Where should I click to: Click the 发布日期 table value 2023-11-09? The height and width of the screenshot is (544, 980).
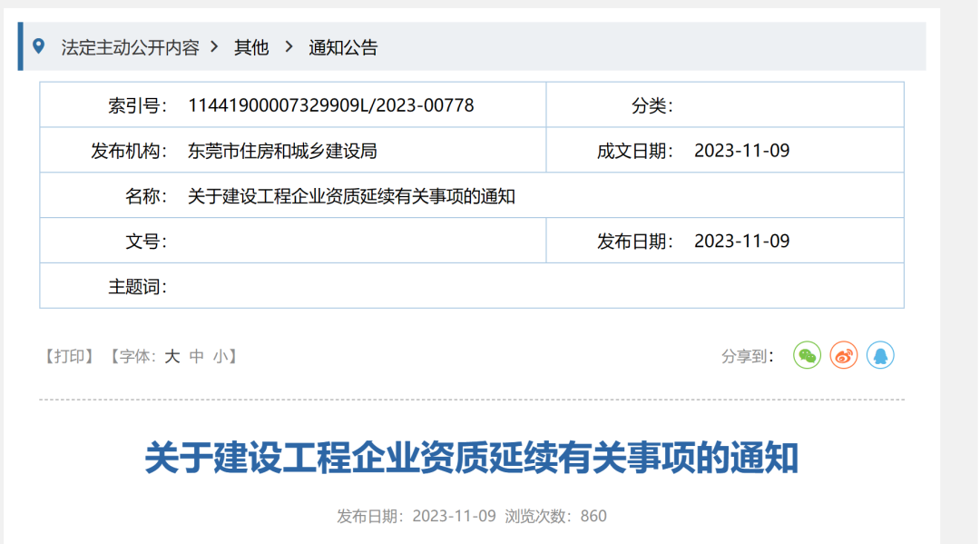tap(742, 242)
